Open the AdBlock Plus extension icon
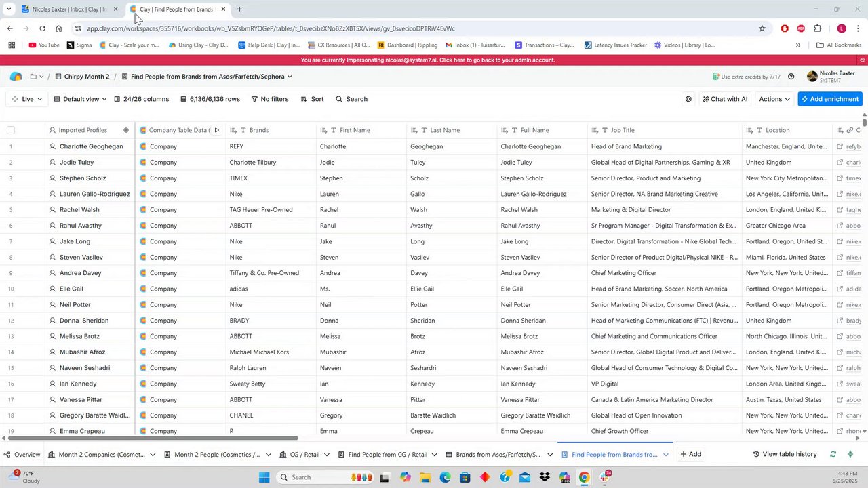Screen dimensions: 868x488 pyautogui.click(x=801, y=28)
